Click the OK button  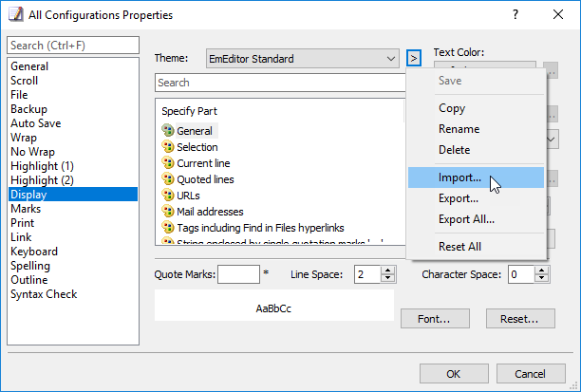(x=454, y=373)
